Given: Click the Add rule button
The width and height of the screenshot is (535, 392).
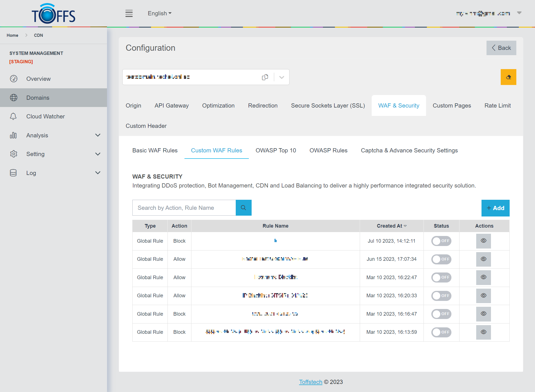Looking at the screenshot, I should 495,208.
